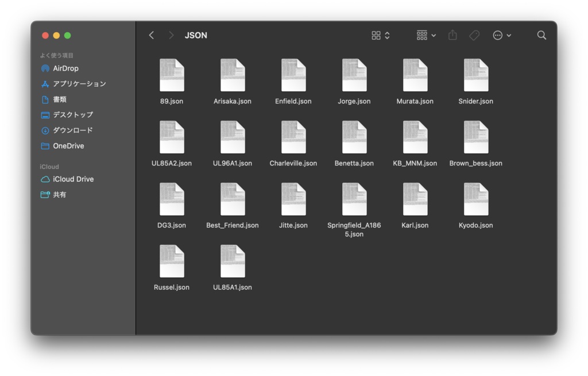Viewport: 588px width, 376px height.
Task: Select the Best_Friend.json file icon
Action: 233,199
